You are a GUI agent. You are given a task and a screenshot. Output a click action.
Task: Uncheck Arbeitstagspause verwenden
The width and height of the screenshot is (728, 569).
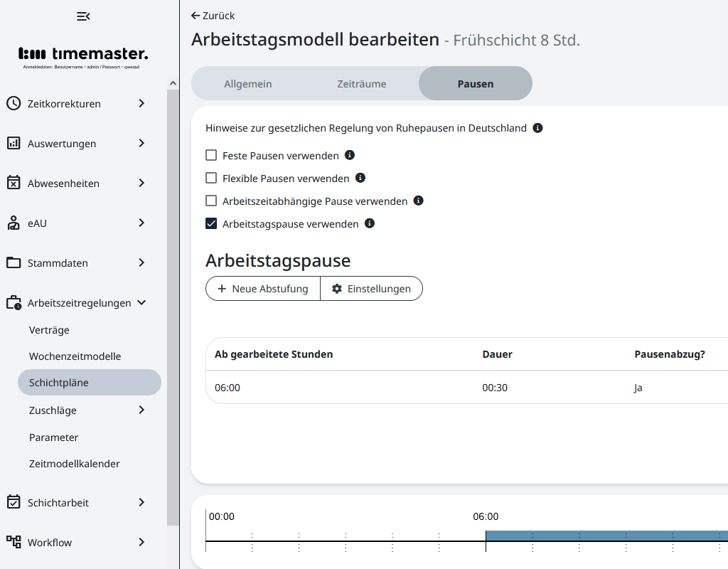pos(211,223)
